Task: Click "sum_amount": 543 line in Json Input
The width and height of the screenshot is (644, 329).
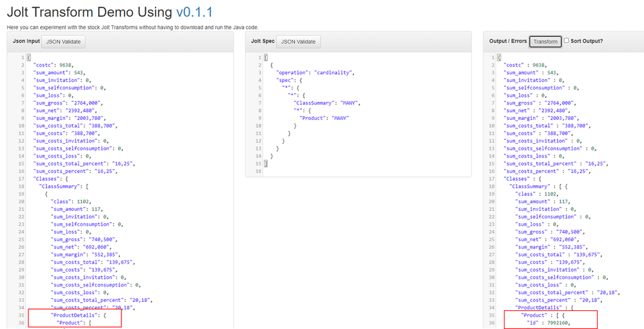Action: [x=59, y=73]
